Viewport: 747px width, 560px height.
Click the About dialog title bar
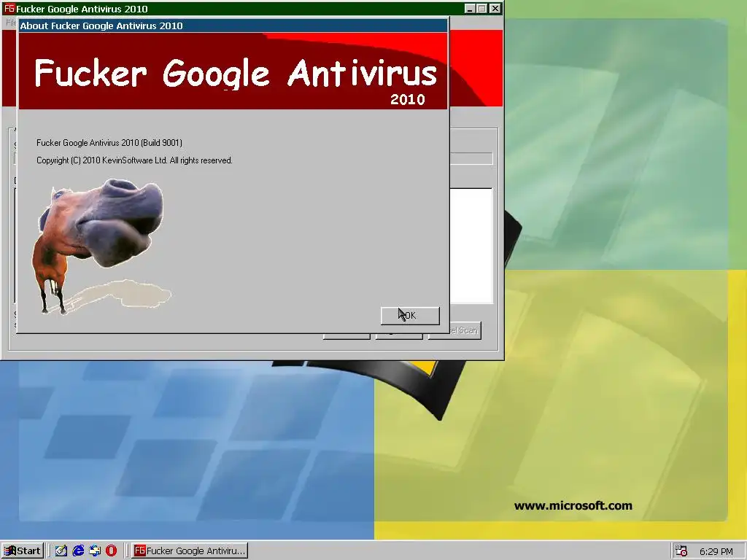[x=233, y=26]
